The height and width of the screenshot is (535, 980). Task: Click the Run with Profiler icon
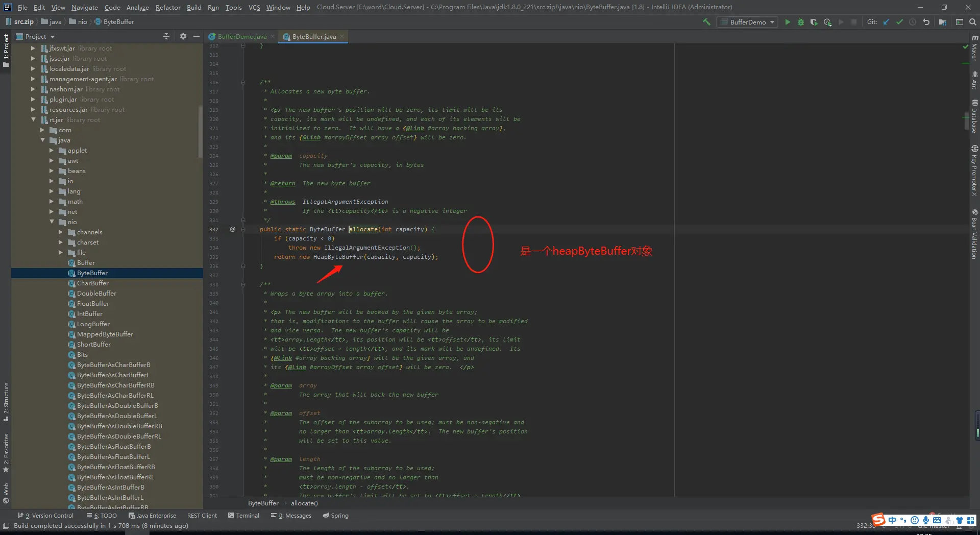click(827, 22)
